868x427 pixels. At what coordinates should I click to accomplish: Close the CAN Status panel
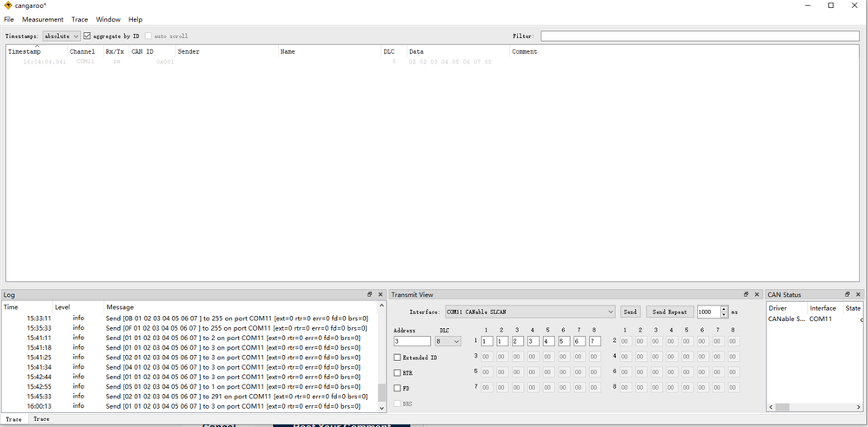pos(858,294)
